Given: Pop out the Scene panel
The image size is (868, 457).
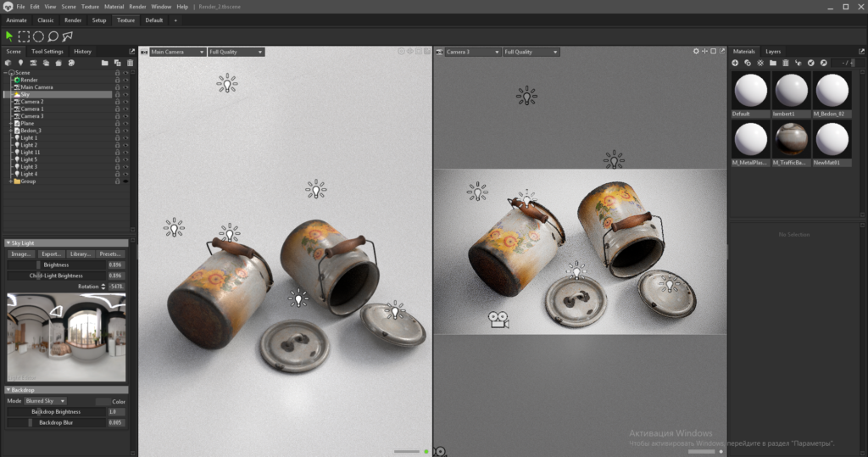Looking at the screenshot, I should point(131,52).
